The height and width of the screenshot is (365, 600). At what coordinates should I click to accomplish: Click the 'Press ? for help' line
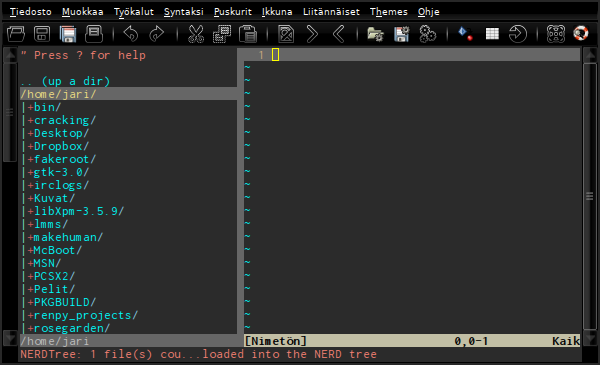(83, 55)
